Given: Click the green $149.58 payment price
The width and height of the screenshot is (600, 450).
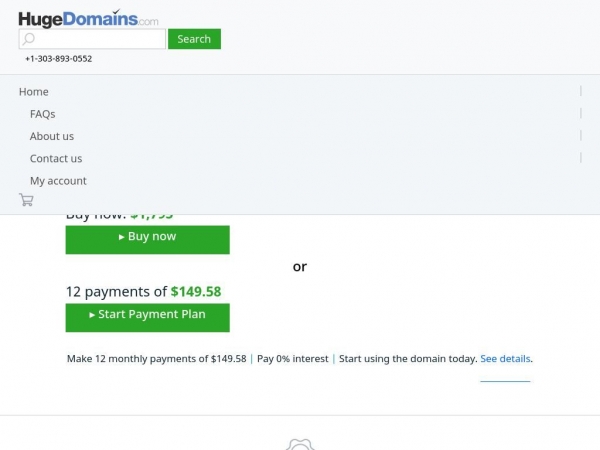Looking at the screenshot, I should point(196,292).
